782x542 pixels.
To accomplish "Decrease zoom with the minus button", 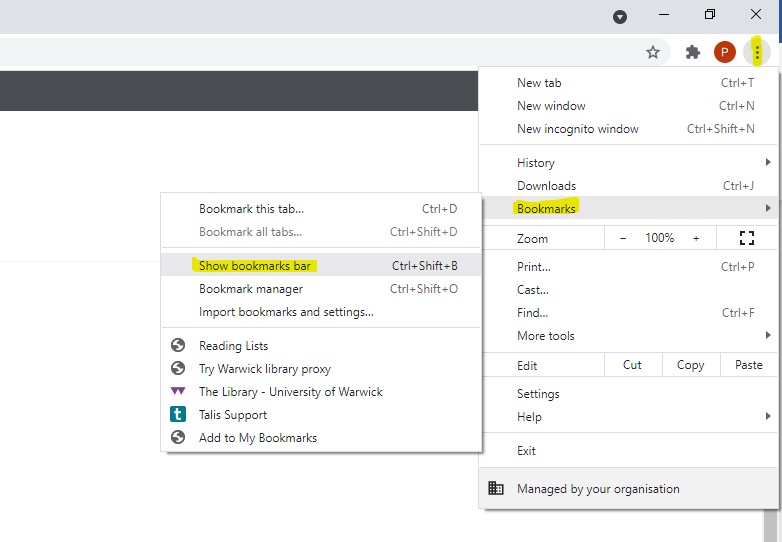I will [623, 238].
